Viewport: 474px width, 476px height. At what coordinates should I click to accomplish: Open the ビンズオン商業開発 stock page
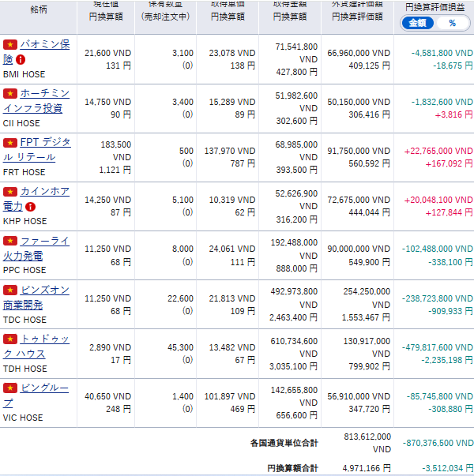coord(43,290)
